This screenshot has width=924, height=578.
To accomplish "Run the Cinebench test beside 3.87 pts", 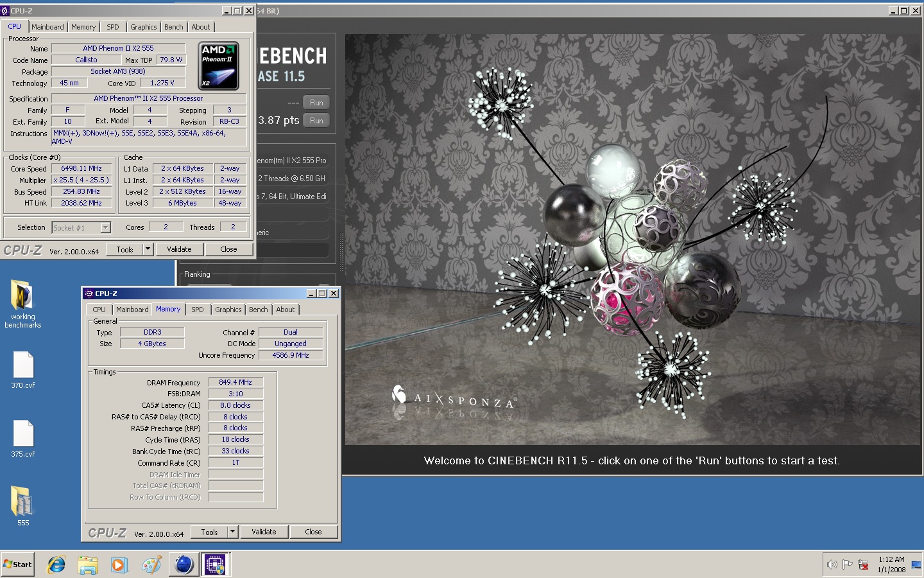I will [x=316, y=120].
